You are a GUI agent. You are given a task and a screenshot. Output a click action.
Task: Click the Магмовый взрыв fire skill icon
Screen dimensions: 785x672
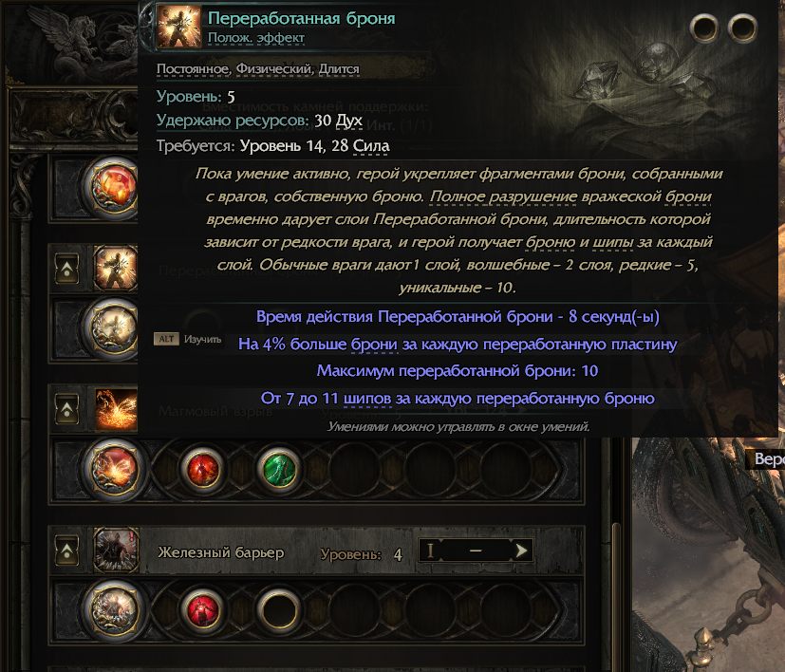click(116, 410)
